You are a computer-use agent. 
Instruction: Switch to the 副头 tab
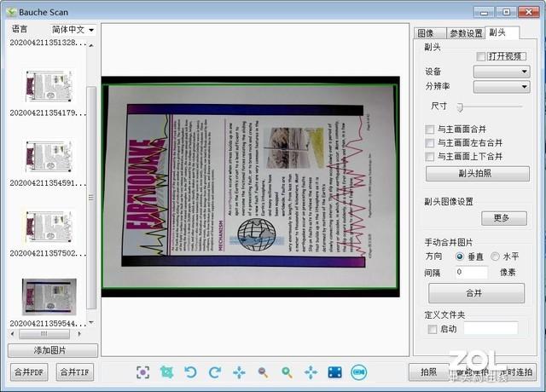[502, 32]
